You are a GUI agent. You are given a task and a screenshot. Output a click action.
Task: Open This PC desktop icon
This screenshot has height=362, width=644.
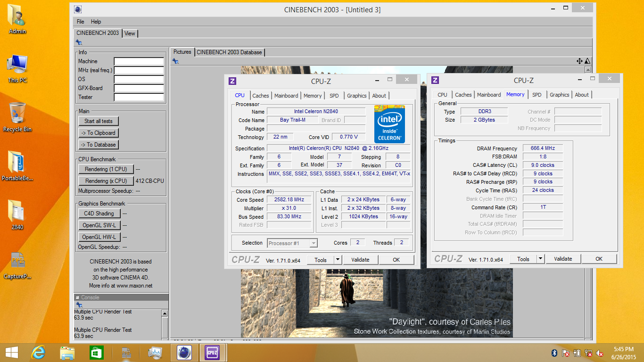pos(17,69)
